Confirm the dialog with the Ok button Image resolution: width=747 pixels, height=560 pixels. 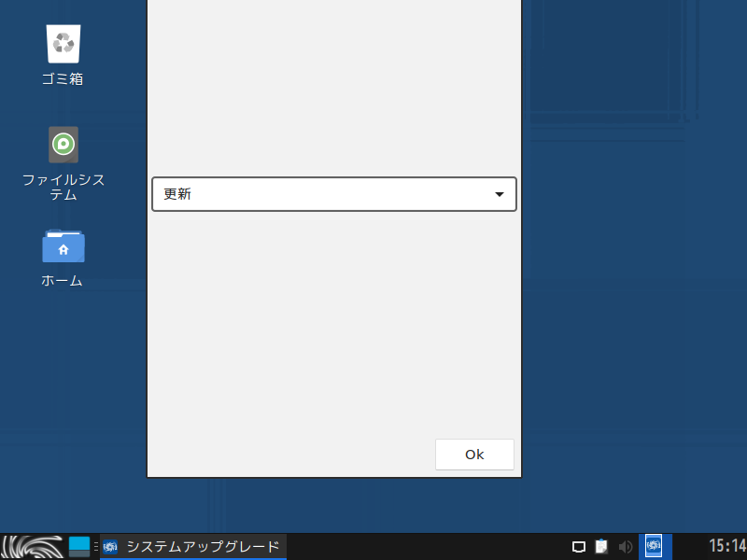point(474,455)
